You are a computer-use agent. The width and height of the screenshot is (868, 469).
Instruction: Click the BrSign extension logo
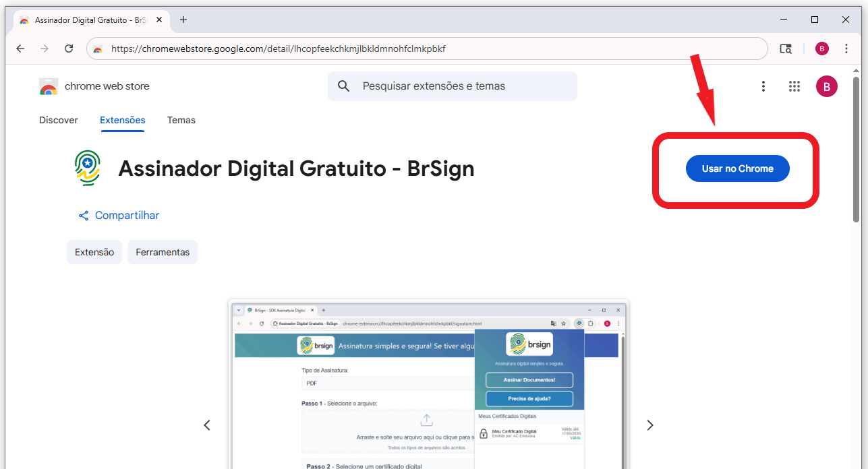[x=88, y=168]
